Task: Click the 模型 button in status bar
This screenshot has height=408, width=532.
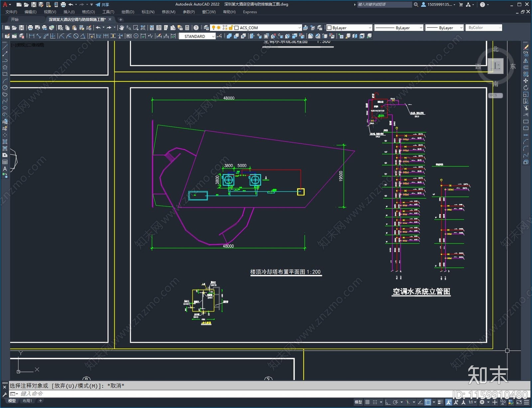Action: [358, 402]
